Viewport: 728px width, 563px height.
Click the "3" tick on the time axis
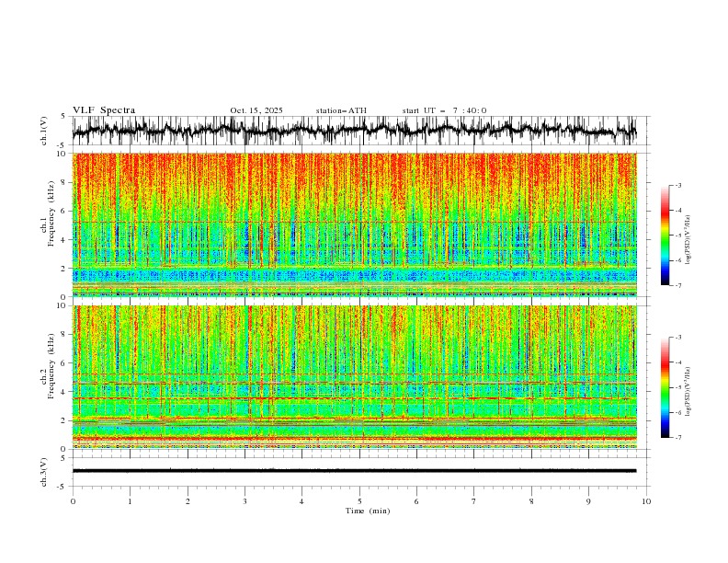pos(245,501)
